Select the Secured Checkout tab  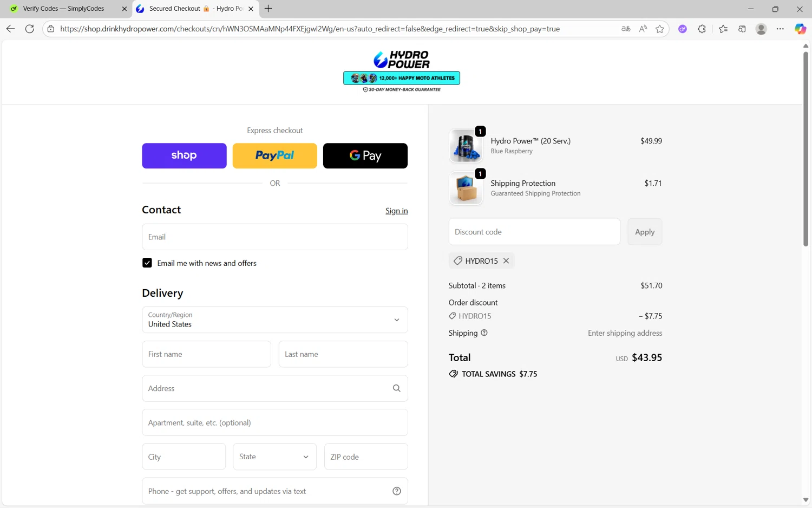(195, 9)
